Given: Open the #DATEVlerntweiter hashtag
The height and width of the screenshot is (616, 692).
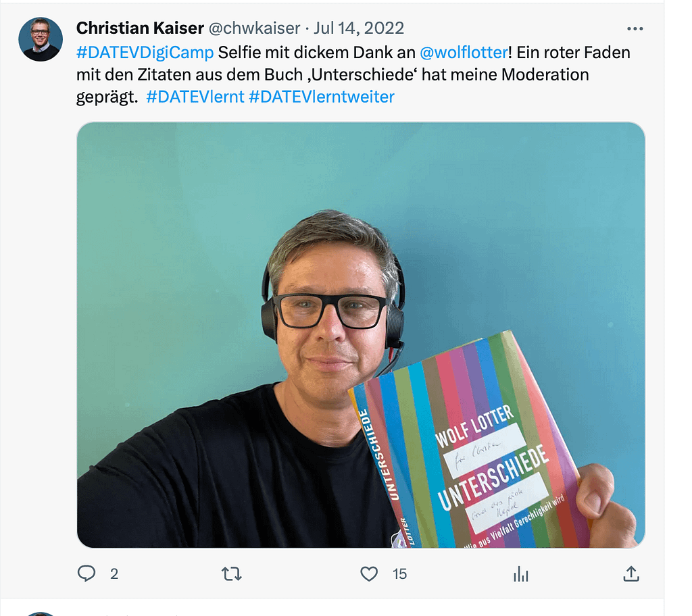Looking at the screenshot, I should (x=322, y=97).
